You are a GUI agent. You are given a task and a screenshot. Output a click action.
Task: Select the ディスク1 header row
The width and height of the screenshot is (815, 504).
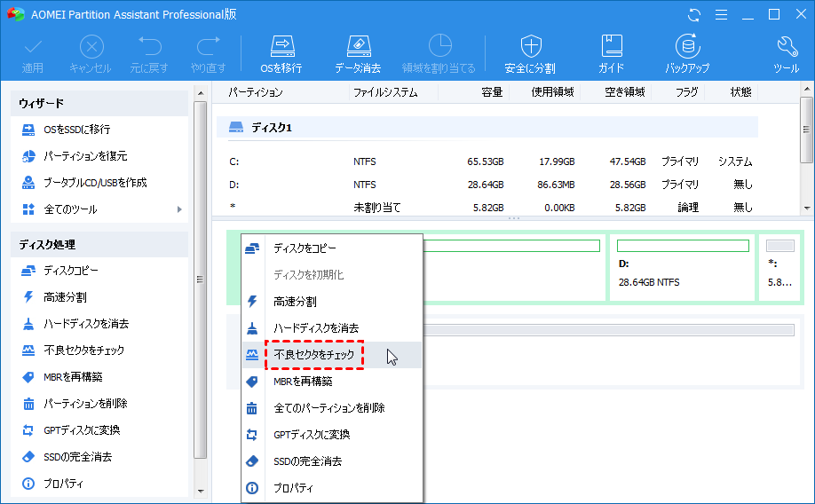(487, 127)
